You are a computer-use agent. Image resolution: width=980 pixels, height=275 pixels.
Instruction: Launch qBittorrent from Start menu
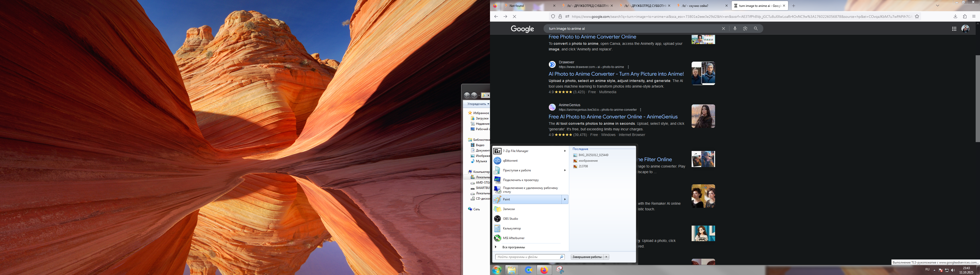click(510, 161)
